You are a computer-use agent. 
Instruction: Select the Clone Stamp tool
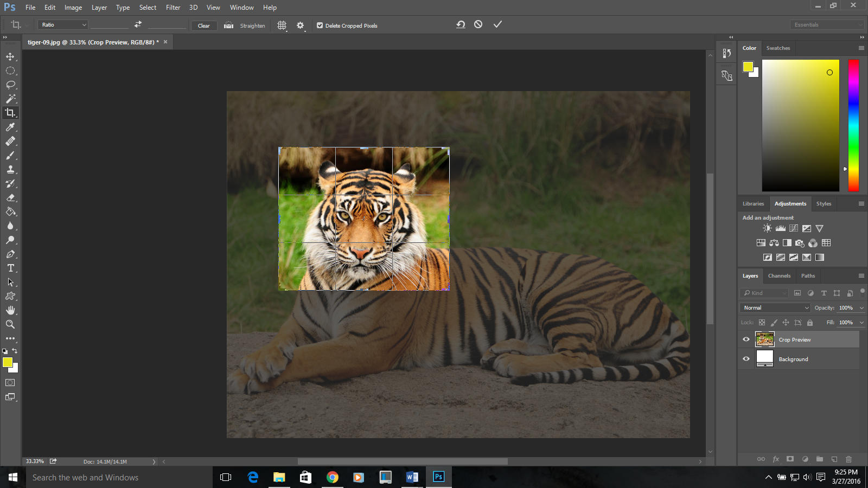(11, 169)
